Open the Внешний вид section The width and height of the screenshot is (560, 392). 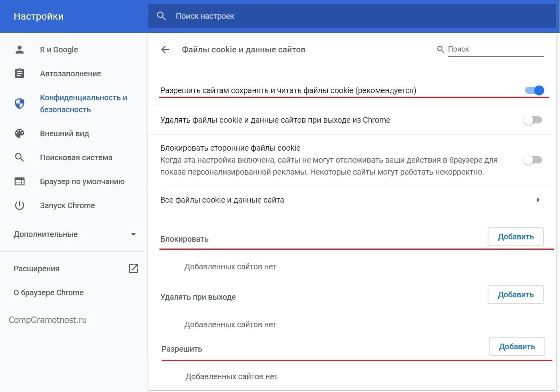tap(64, 133)
